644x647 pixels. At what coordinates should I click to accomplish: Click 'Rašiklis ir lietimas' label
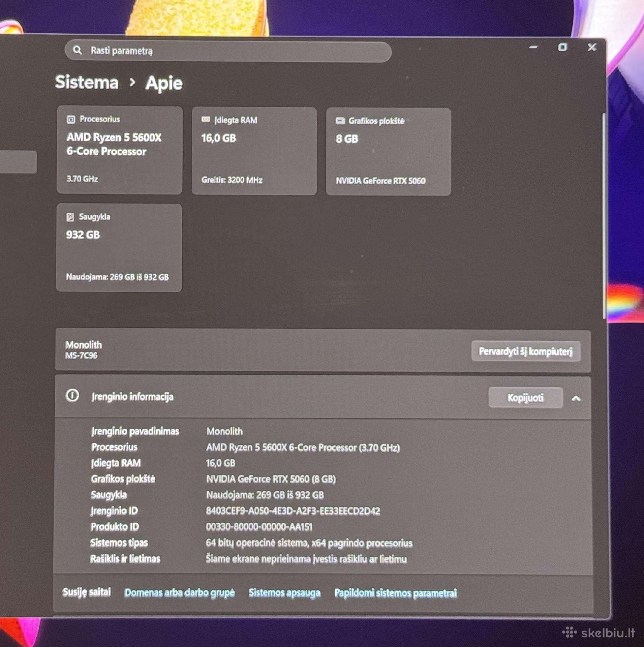click(x=125, y=558)
